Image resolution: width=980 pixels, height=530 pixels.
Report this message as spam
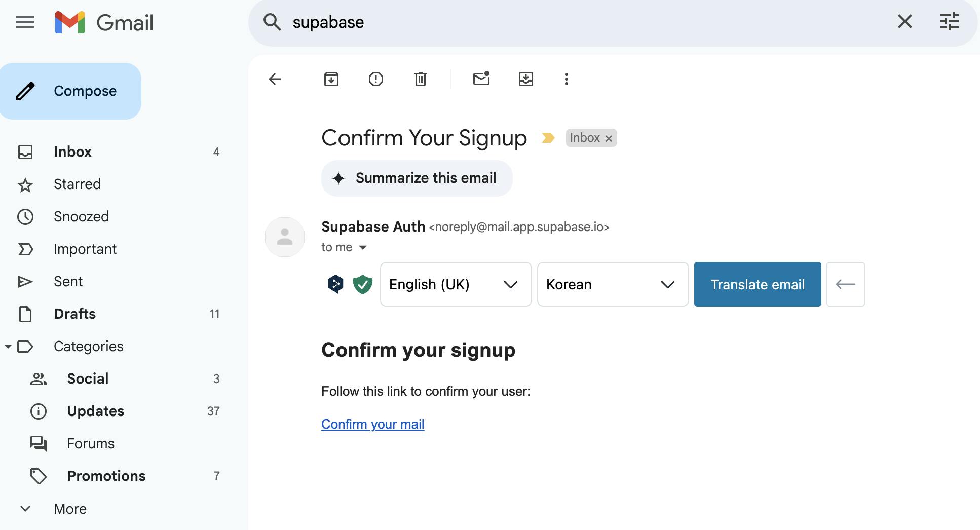point(376,79)
